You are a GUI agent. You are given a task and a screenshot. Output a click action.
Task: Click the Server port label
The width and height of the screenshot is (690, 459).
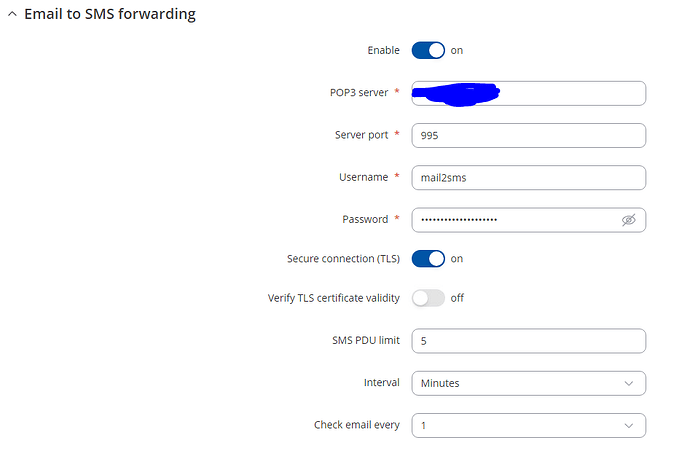click(x=361, y=135)
